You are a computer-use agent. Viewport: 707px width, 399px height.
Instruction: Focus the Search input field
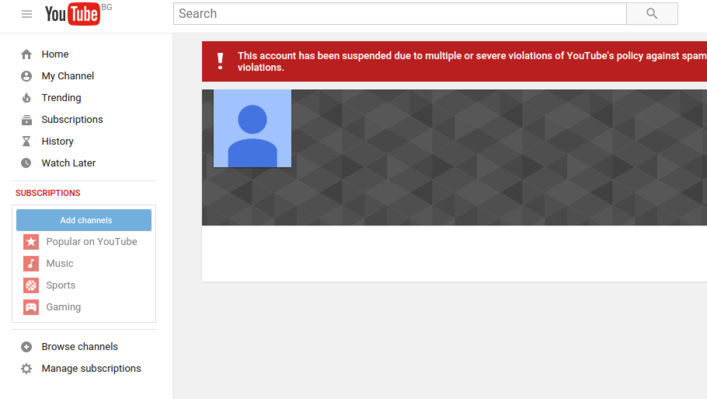(399, 14)
